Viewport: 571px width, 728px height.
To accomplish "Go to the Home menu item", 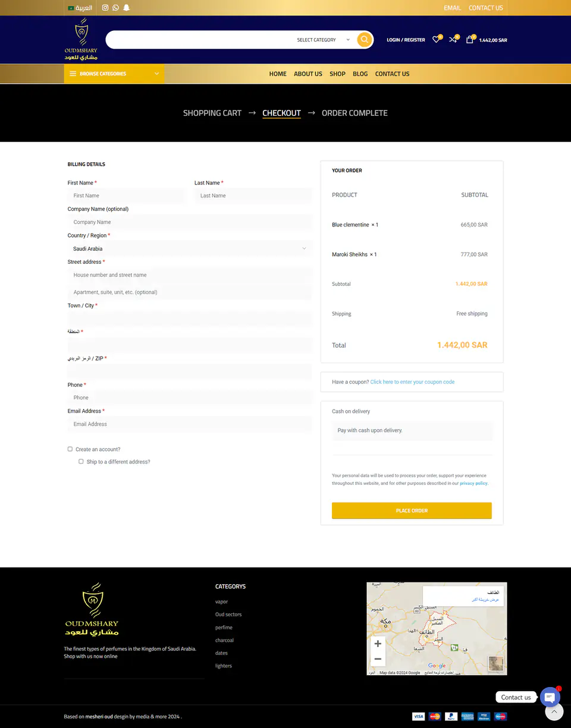I will point(278,74).
